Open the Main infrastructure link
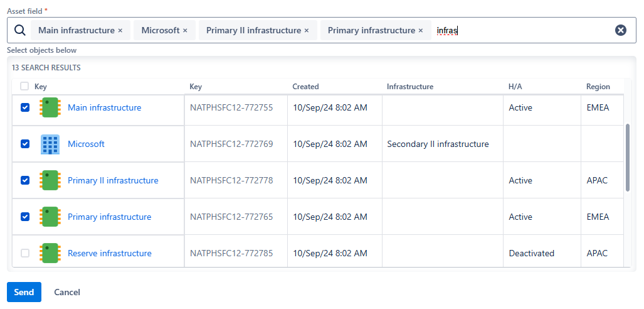Screen dimensions: 644x309 click(104, 108)
